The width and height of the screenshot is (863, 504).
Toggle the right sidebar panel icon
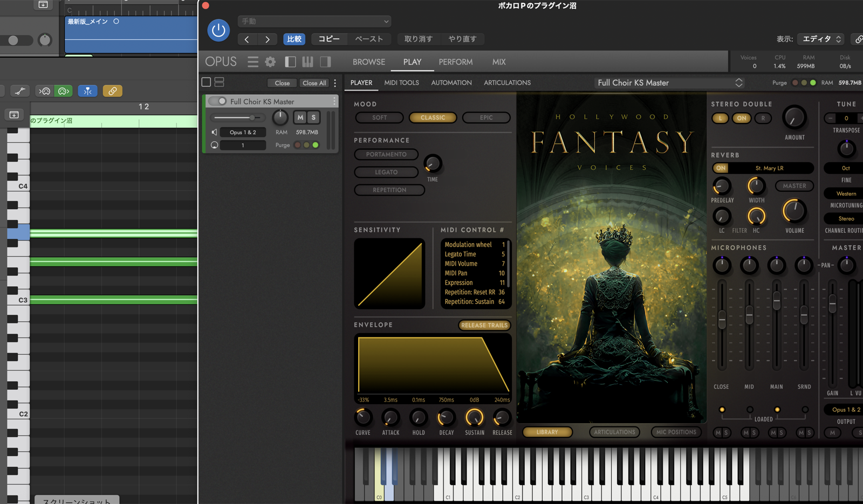pos(325,62)
